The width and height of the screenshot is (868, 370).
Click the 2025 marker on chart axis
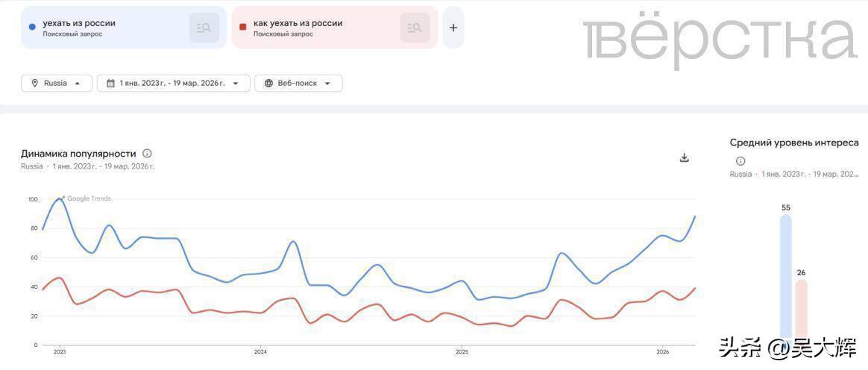pos(462,351)
